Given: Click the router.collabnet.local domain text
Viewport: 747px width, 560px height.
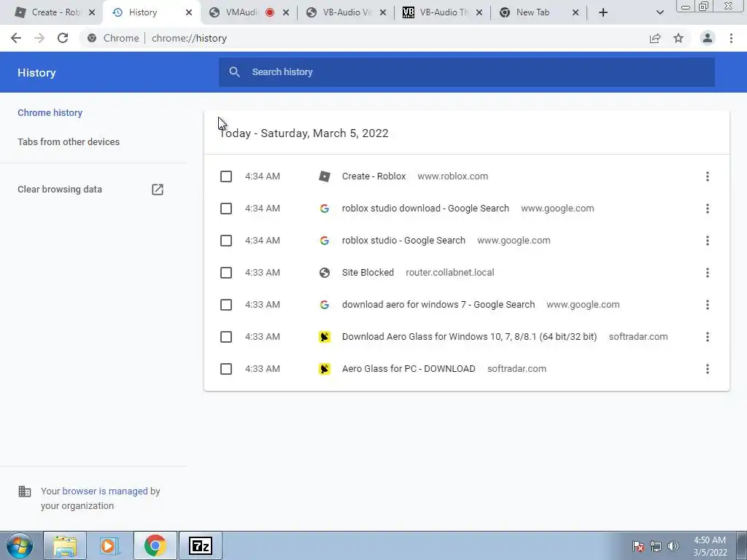Looking at the screenshot, I should pos(449,273).
